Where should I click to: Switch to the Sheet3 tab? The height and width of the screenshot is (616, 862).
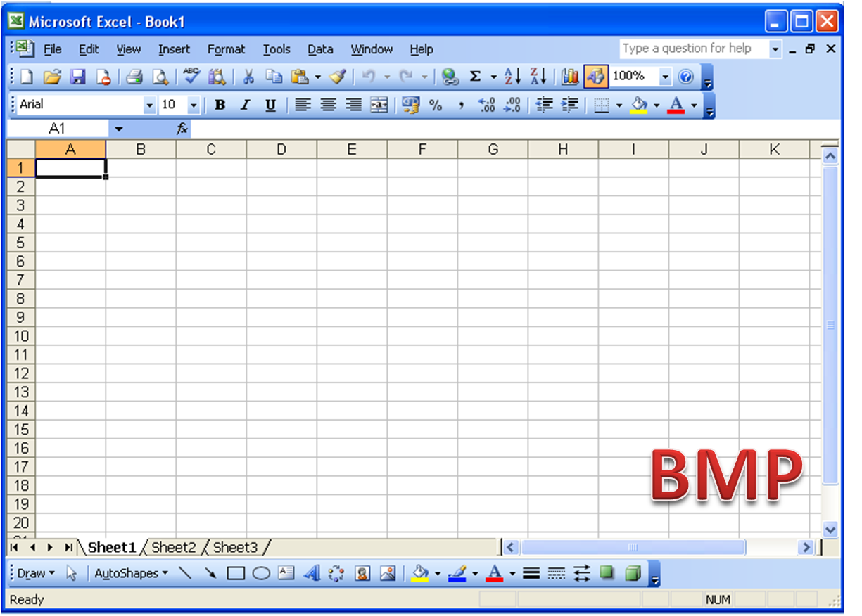(x=235, y=547)
